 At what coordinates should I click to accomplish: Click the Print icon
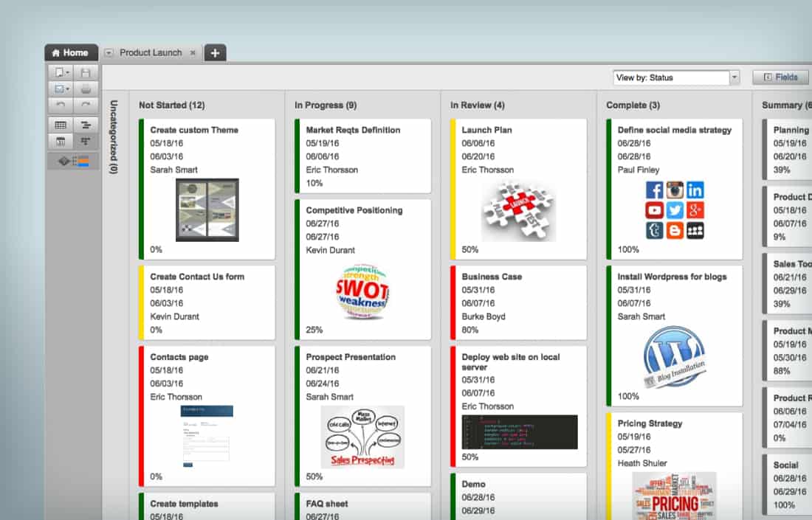(86, 89)
